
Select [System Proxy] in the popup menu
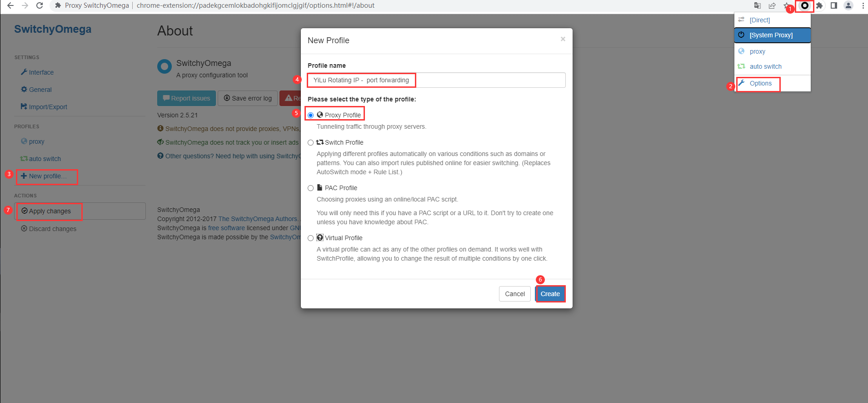[x=773, y=35]
